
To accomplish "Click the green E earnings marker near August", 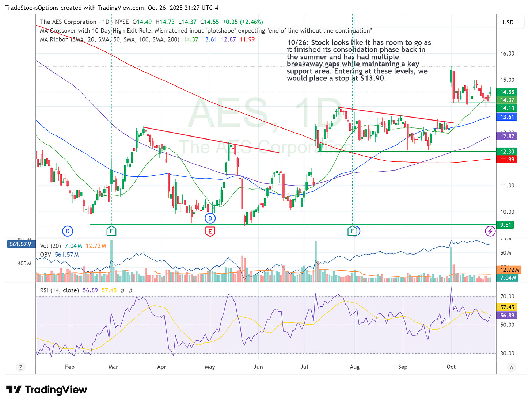I will [353, 231].
